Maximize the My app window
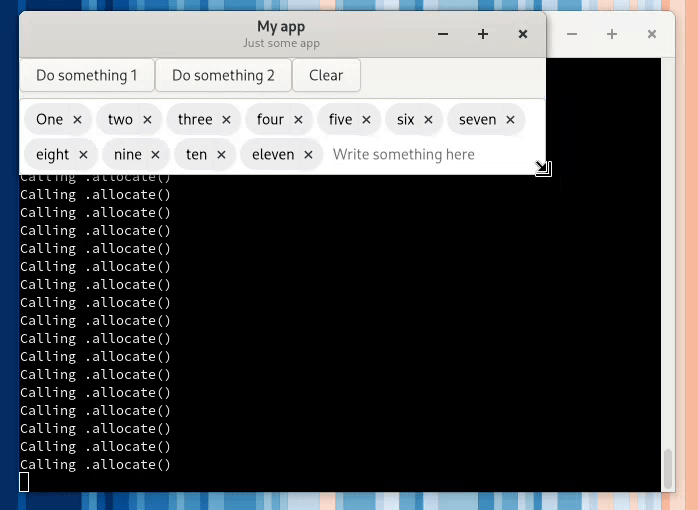 [483, 34]
